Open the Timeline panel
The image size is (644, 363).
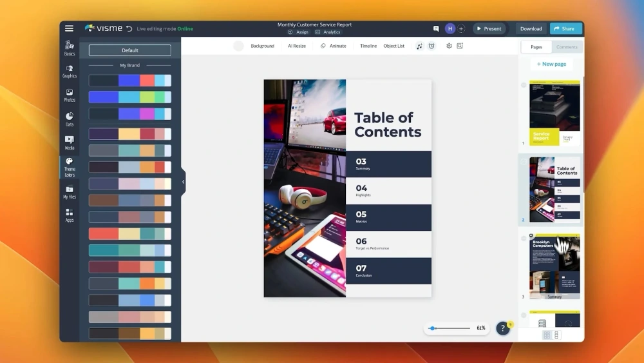pyautogui.click(x=368, y=46)
